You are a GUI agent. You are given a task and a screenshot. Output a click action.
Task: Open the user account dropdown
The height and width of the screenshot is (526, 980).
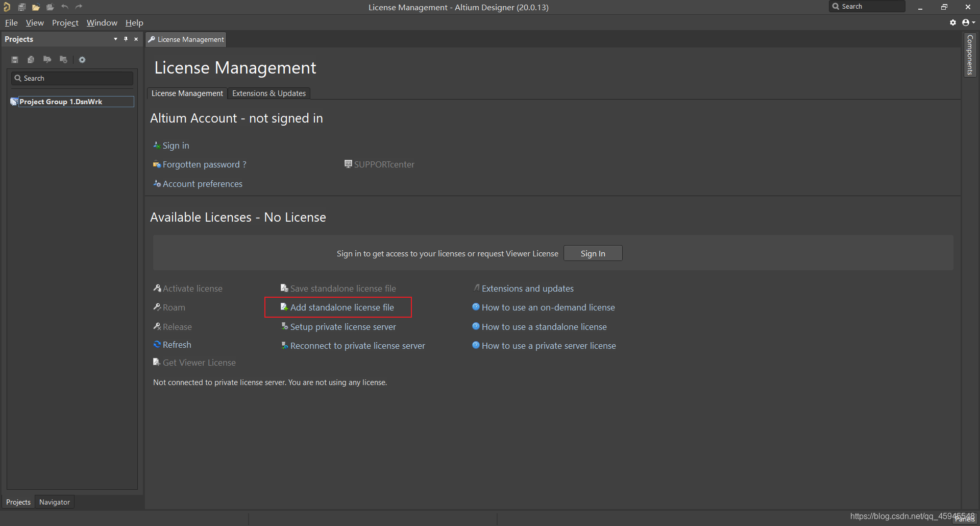click(968, 22)
